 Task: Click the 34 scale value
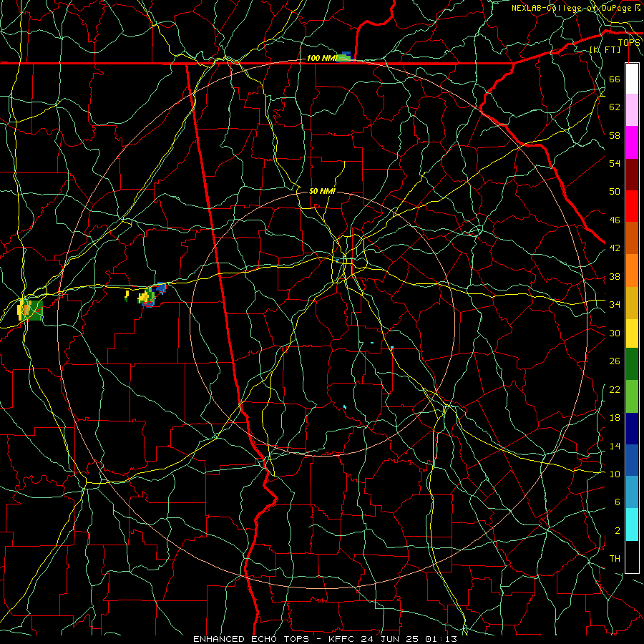(615, 304)
